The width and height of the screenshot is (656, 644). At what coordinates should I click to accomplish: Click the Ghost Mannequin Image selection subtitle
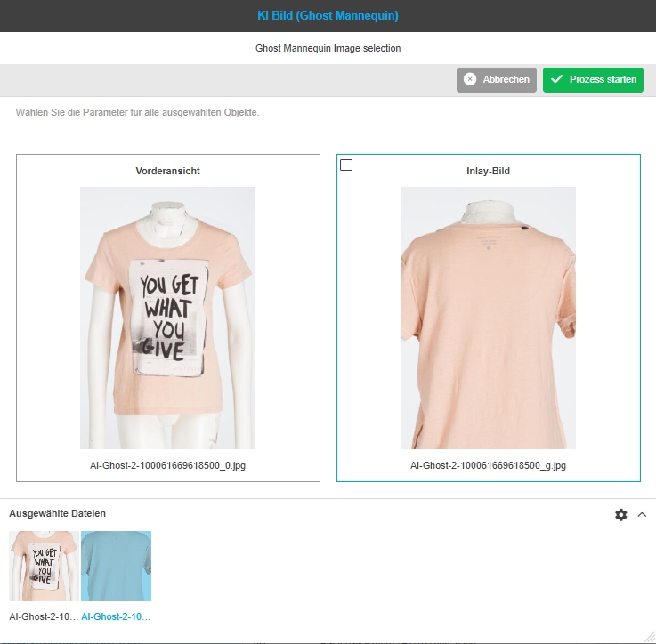pyautogui.click(x=328, y=48)
